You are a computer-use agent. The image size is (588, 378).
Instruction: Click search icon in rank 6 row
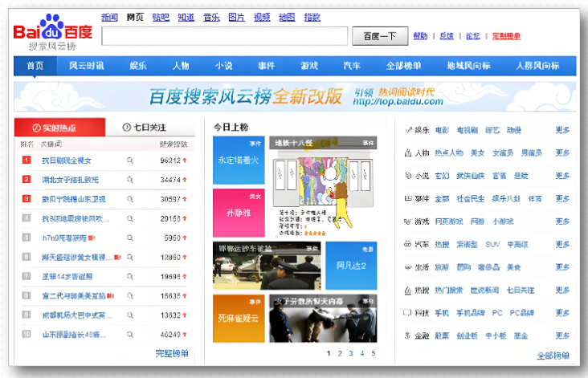click(130, 258)
